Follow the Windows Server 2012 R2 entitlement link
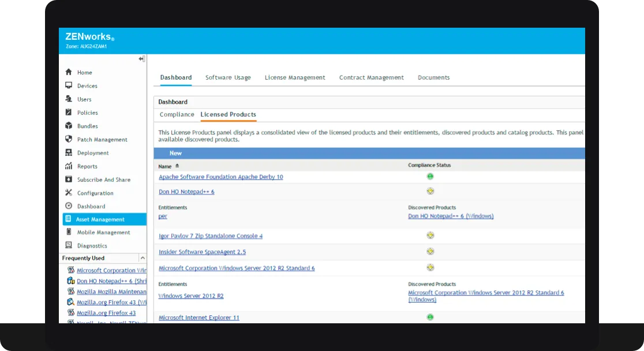 (190, 296)
